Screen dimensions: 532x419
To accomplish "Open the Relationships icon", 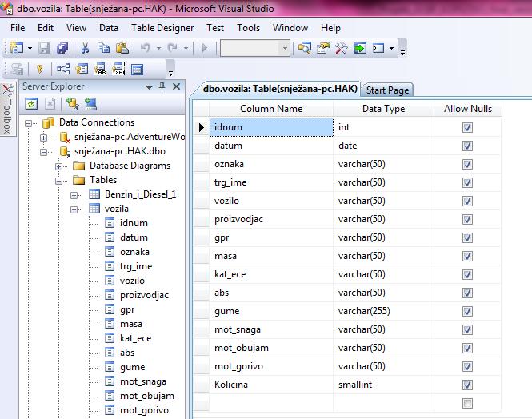I will 63,69.
